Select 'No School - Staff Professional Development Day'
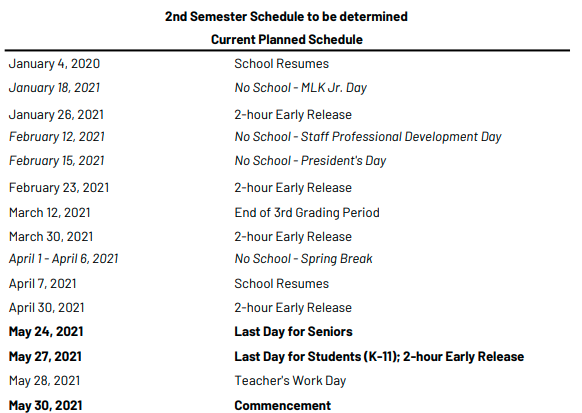This screenshot has height=413, width=582. click(x=368, y=137)
